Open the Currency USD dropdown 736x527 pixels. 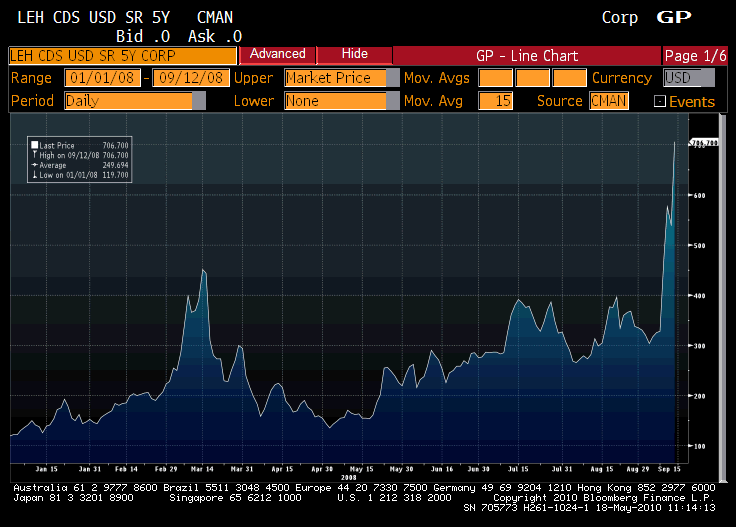tap(689, 78)
